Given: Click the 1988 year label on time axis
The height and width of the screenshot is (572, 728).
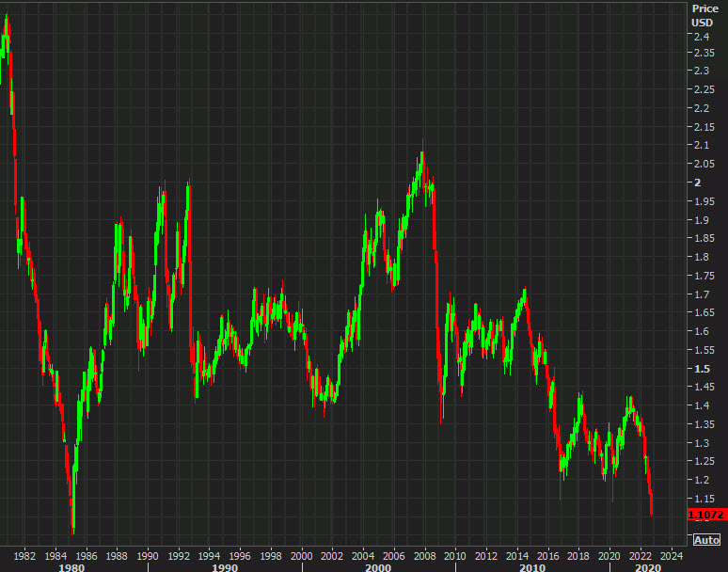Looking at the screenshot, I should pos(117,556).
